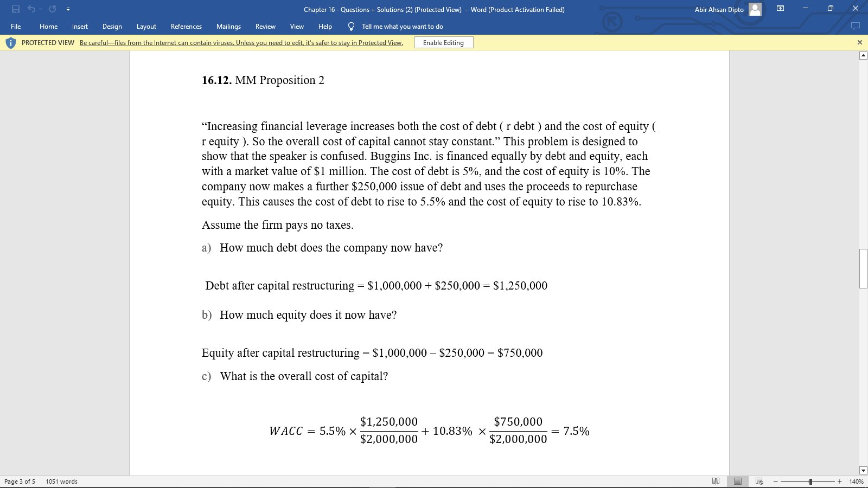Select the Design ribbon tab
This screenshot has height=488, width=868.
pyautogui.click(x=112, y=26)
